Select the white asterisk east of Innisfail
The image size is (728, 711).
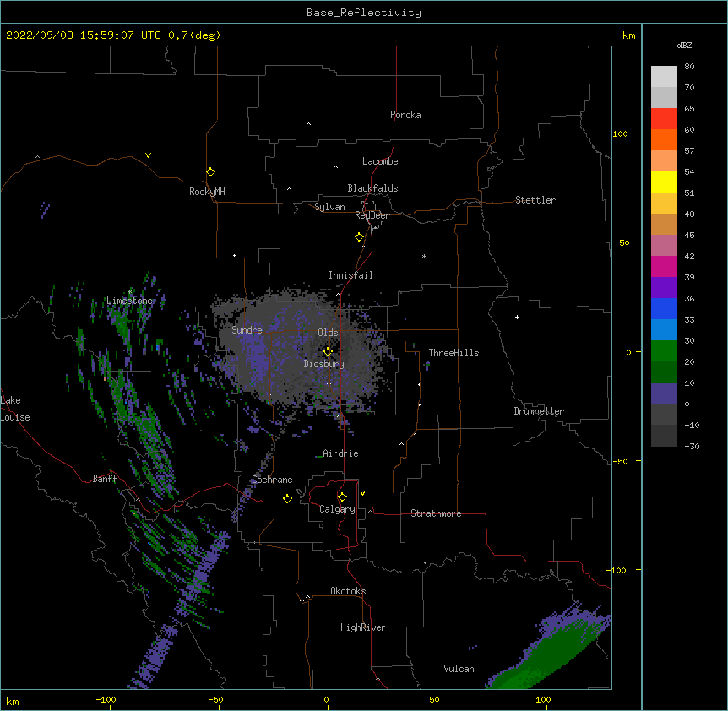coord(424,256)
